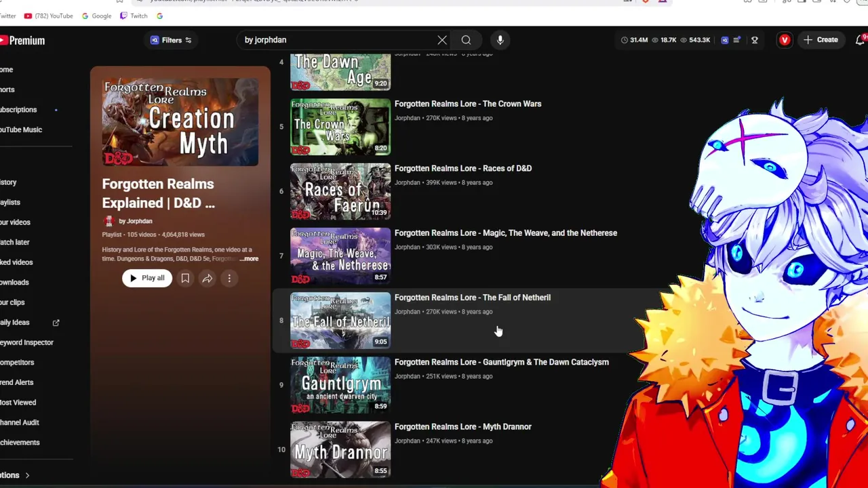This screenshot has width=868, height=488.
Task: Share the playlist via arrow icon
Action: click(x=208, y=278)
